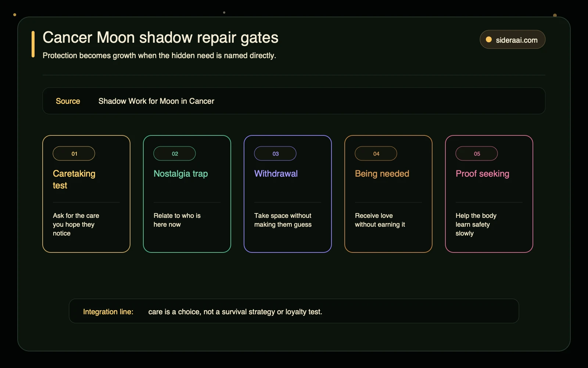
Task: Click 'care is a choice' integration sentence
Action: tap(235, 312)
